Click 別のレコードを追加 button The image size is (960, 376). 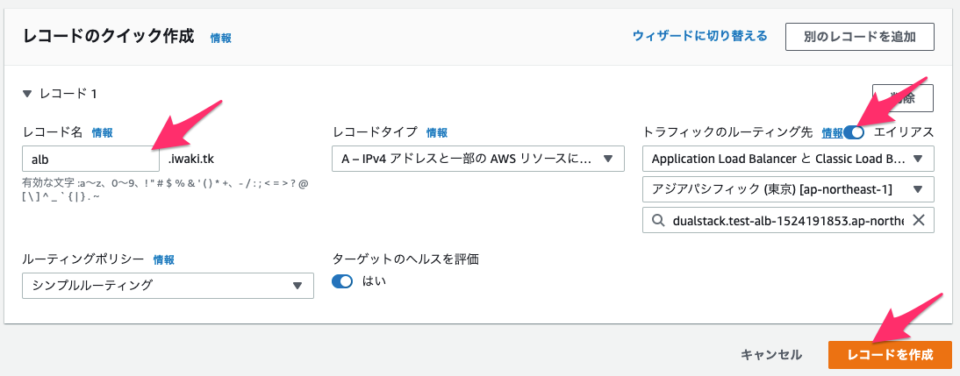(x=860, y=37)
